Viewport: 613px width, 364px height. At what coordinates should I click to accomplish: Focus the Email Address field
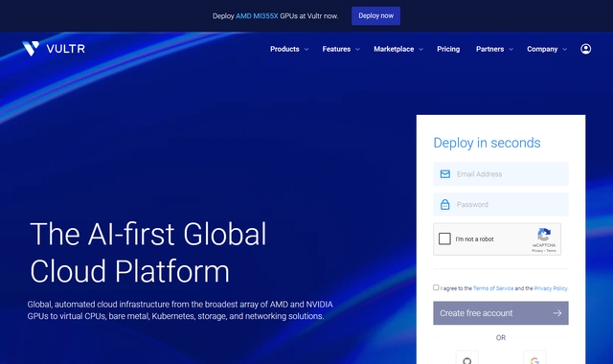pos(501,174)
